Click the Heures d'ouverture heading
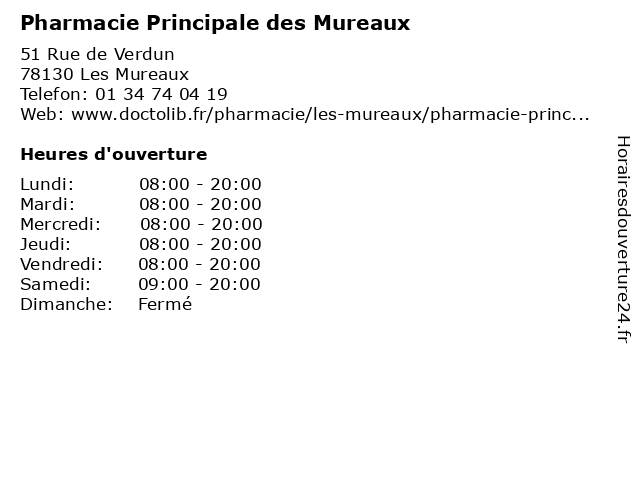 (114, 154)
